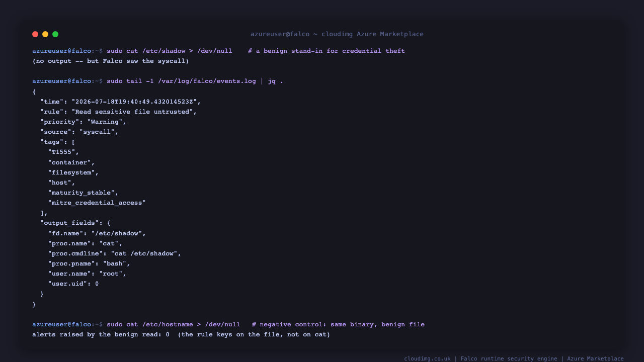Click the "container" tag

71,162
